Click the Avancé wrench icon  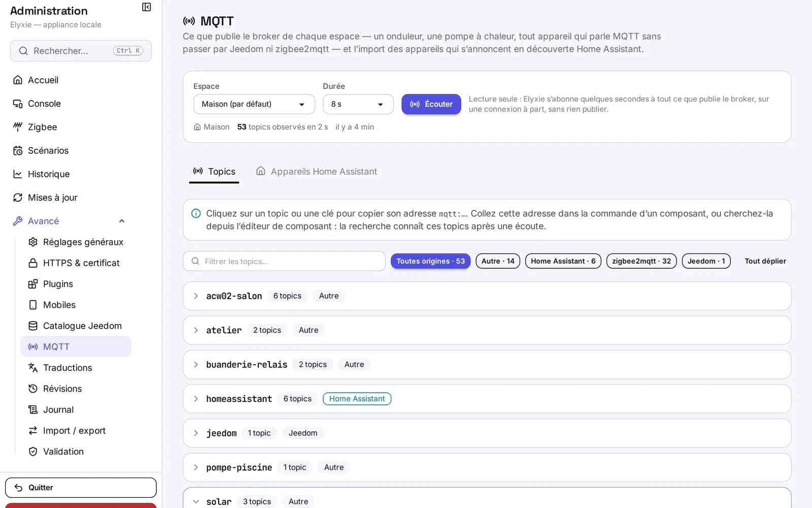click(18, 221)
